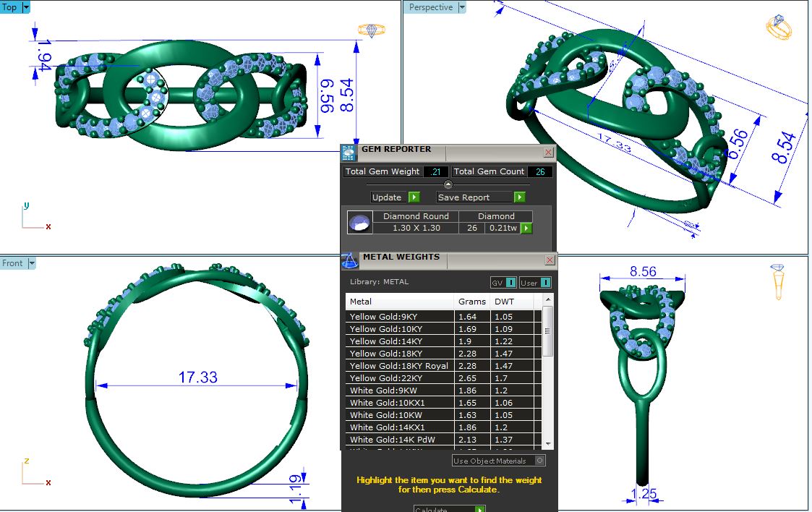Open the Perspective viewport dropdown arrow
The image size is (812, 512).
(x=462, y=7)
